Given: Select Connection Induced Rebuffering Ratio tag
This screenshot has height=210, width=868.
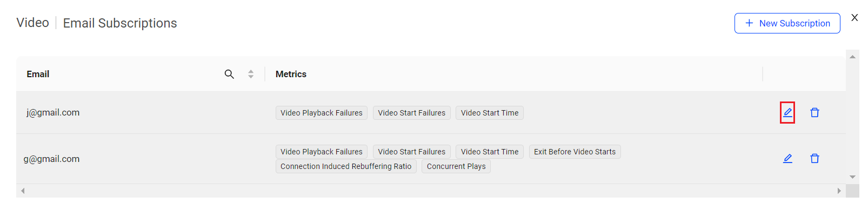Looking at the screenshot, I should point(346,166).
